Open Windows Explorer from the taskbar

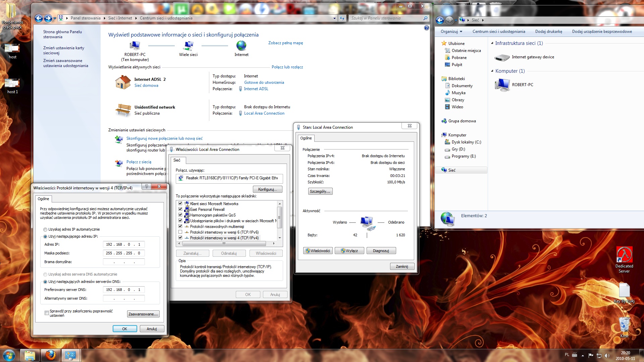pos(30,355)
